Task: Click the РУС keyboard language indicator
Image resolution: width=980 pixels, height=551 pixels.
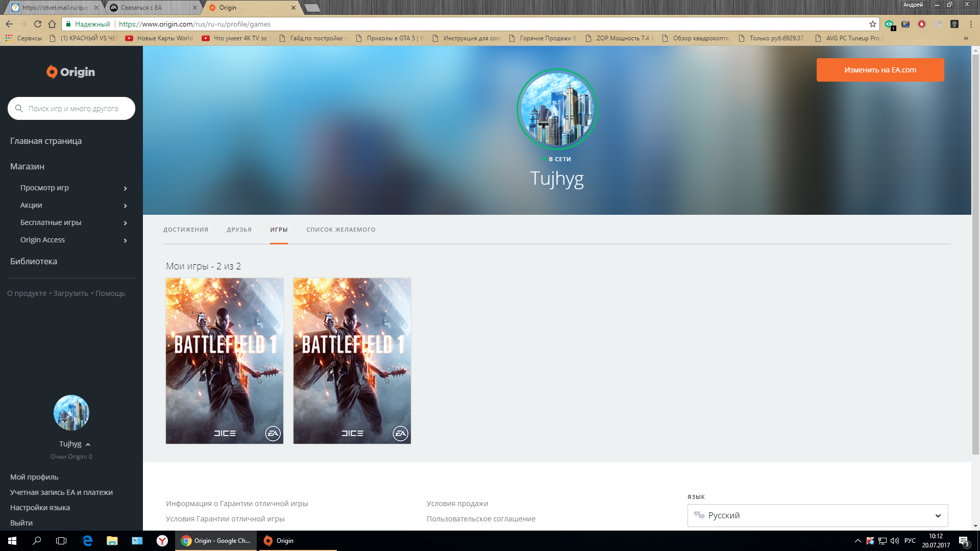Action: tap(910, 541)
